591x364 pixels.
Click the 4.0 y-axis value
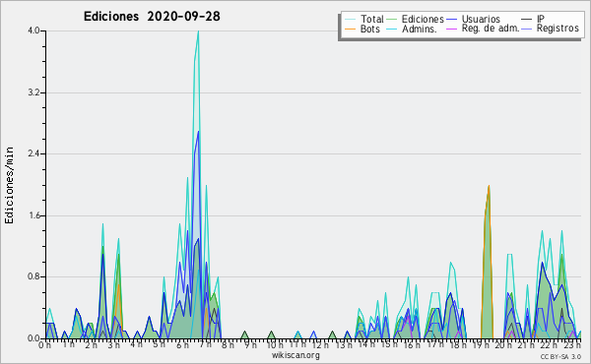point(33,30)
